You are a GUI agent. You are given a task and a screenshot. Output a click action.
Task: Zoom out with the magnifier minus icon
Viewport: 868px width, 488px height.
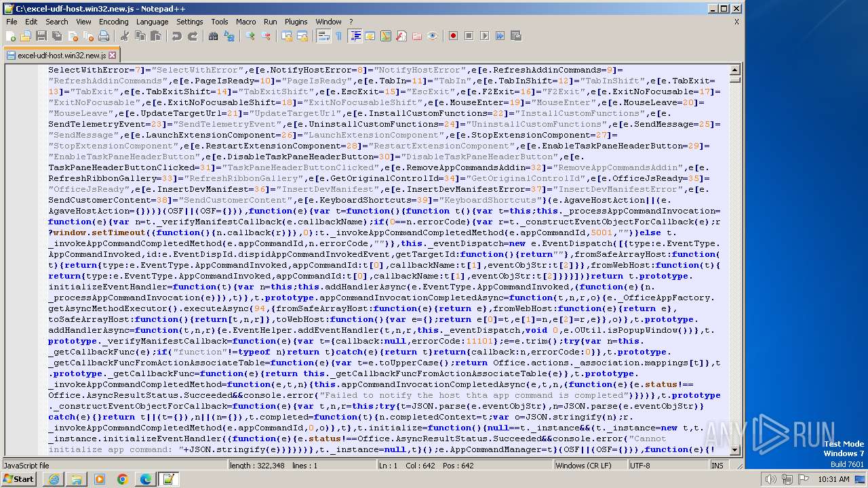(x=266, y=36)
